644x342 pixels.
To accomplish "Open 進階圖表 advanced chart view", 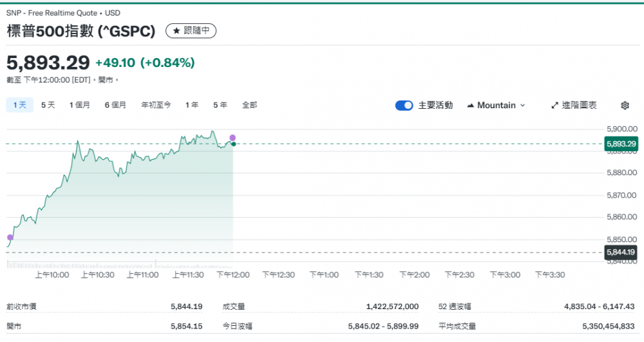I will coord(574,106).
